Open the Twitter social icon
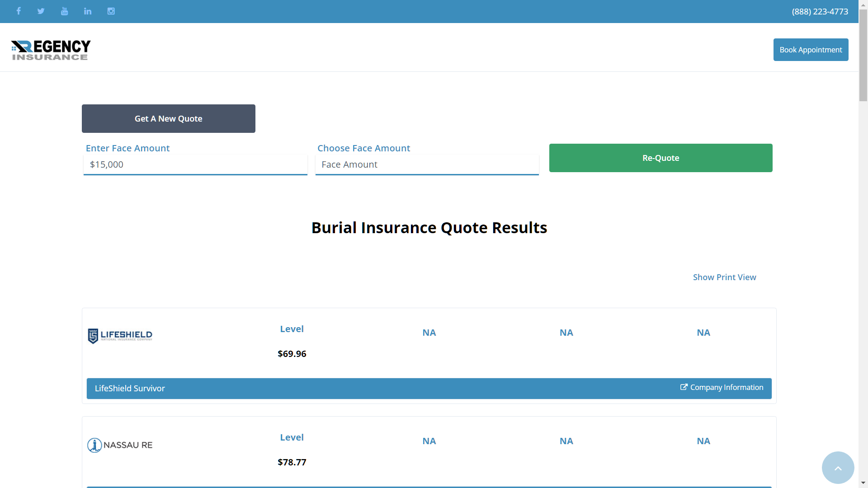The width and height of the screenshot is (868, 488). point(41,11)
